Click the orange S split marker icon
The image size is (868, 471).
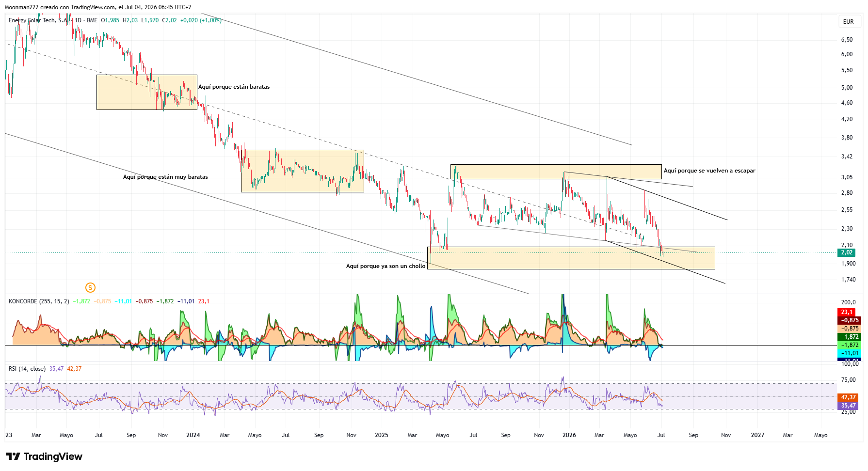click(90, 288)
